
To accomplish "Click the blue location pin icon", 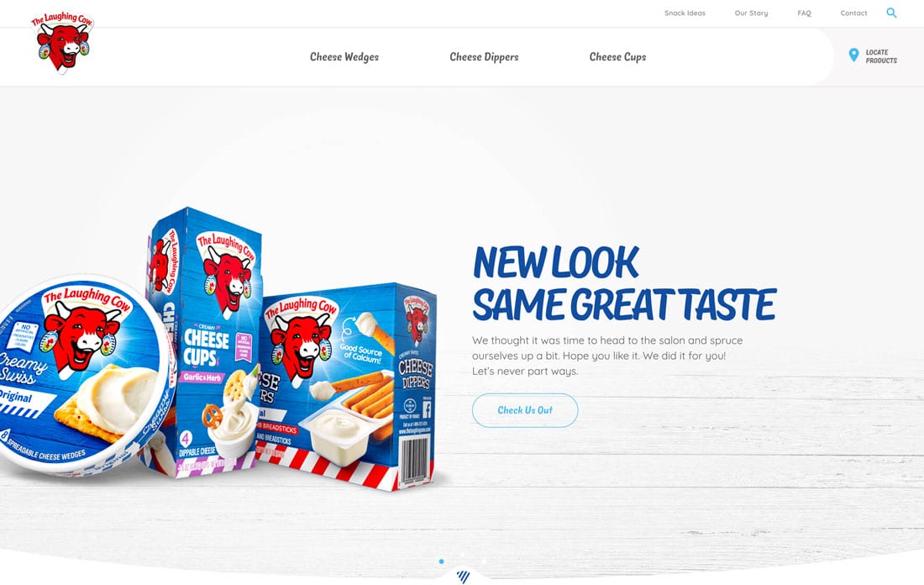I will (x=853, y=55).
